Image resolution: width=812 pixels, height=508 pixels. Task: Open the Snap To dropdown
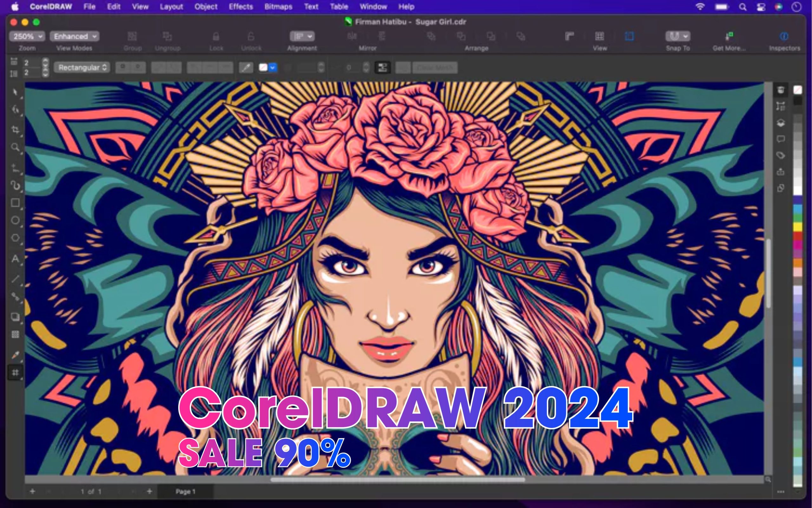click(x=678, y=36)
